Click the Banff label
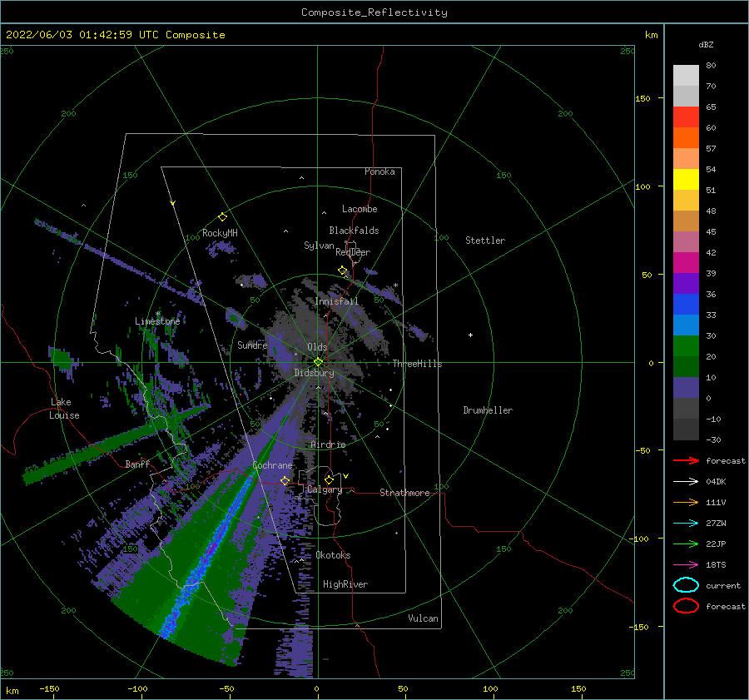The image size is (749, 700). click(x=137, y=464)
